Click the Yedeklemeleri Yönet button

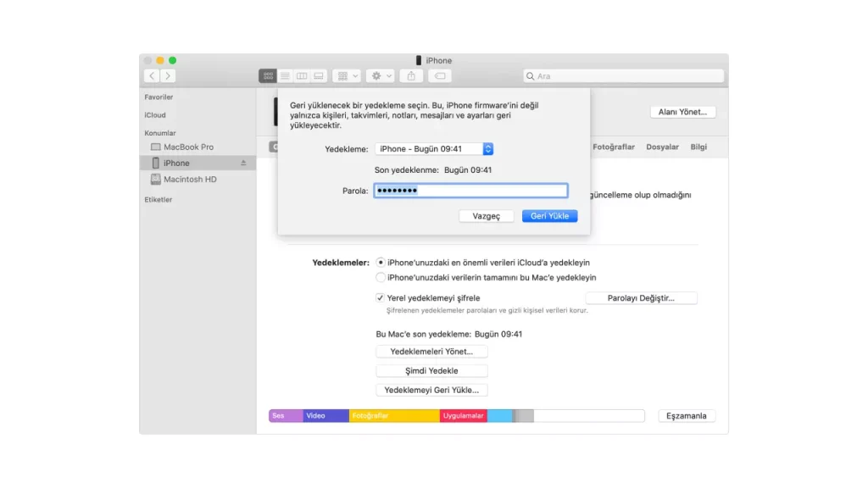431,352
